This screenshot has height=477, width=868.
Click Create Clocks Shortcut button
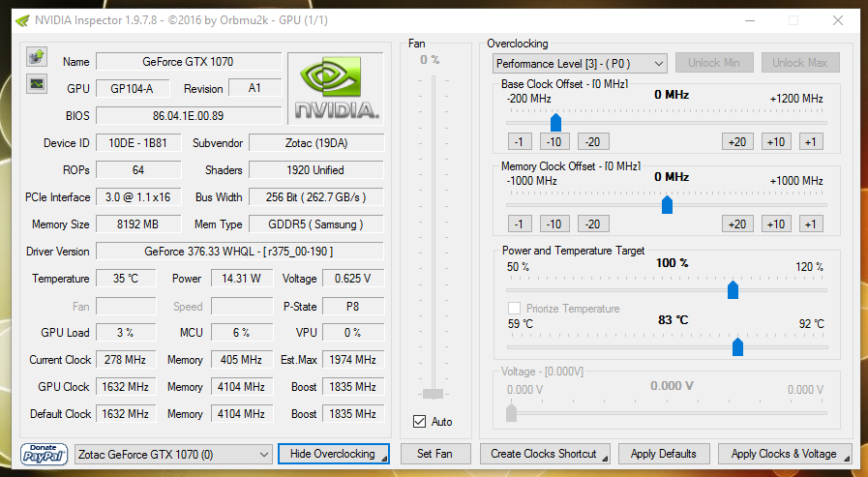pos(545,454)
